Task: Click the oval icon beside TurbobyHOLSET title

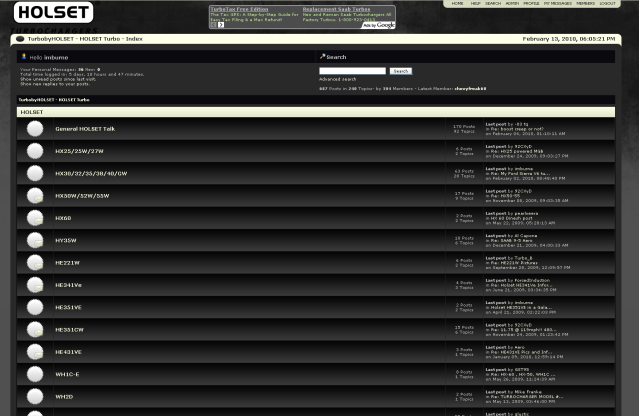Action: click(20, 39)
